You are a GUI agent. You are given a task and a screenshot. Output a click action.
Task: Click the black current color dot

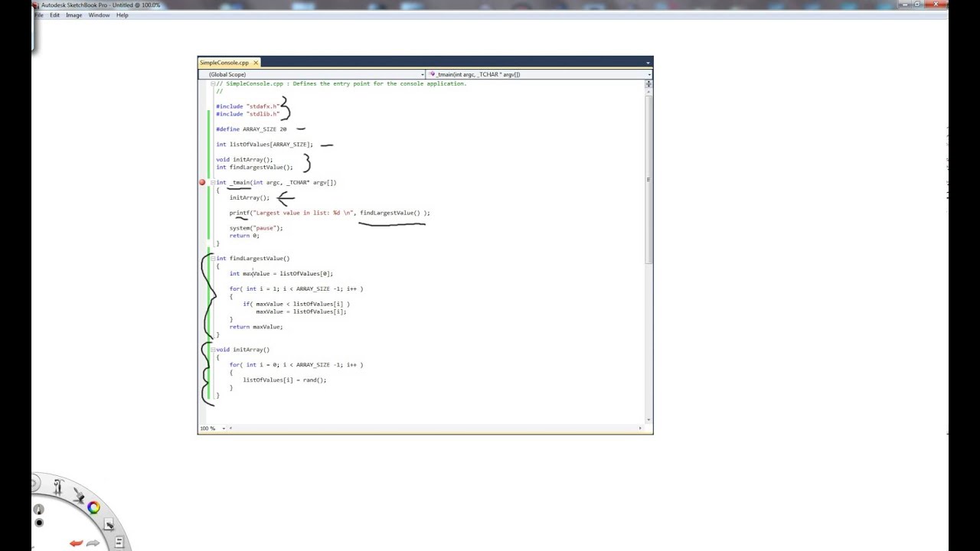click(x=39, y=523)
